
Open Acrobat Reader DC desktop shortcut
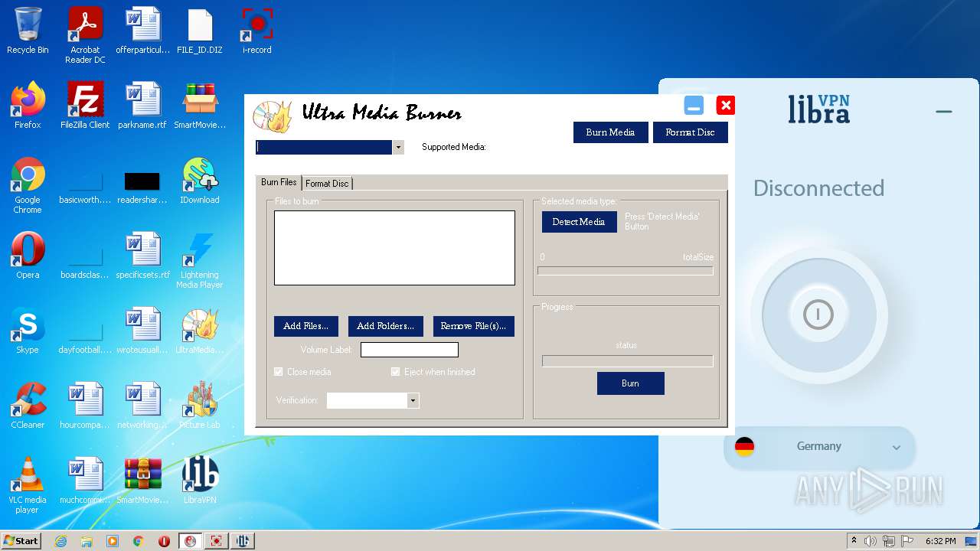[x=85, y=35]
